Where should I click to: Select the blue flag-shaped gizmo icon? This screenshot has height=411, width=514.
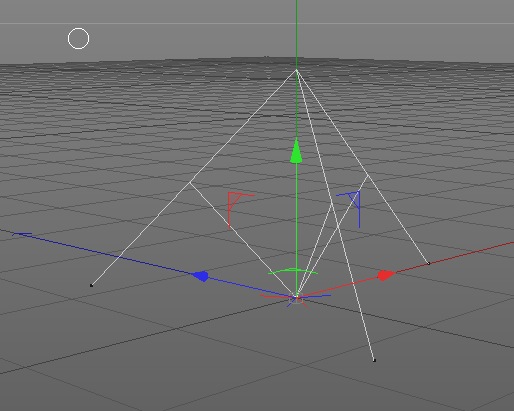tap(349, 209)
